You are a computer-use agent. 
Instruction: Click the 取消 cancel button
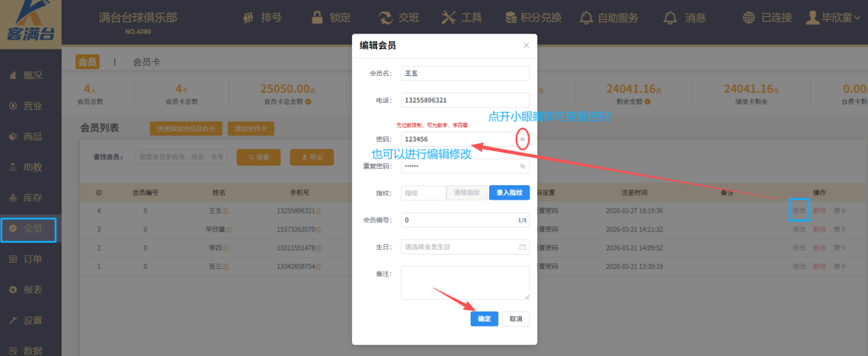[x=516, y=319]
